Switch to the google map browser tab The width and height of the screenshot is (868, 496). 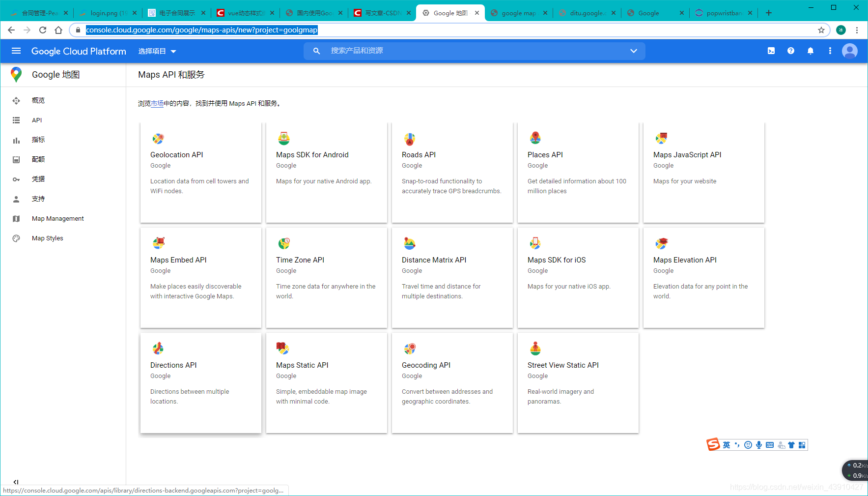[x=519, y=13]
